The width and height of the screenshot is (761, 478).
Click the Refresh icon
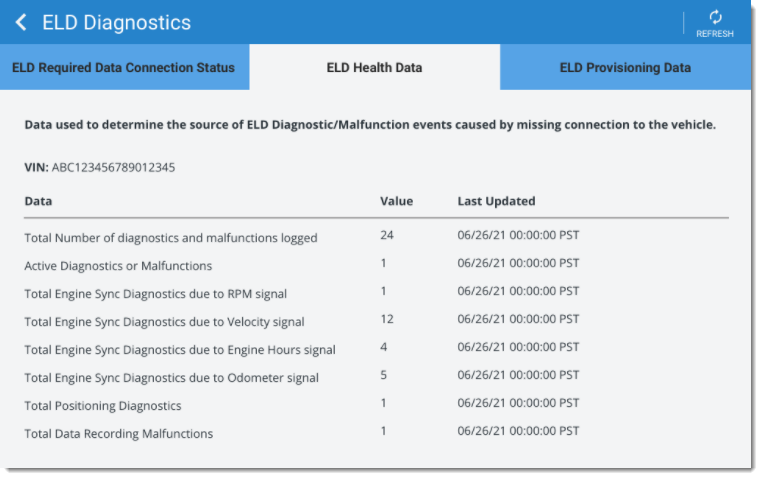click(715, 17)
